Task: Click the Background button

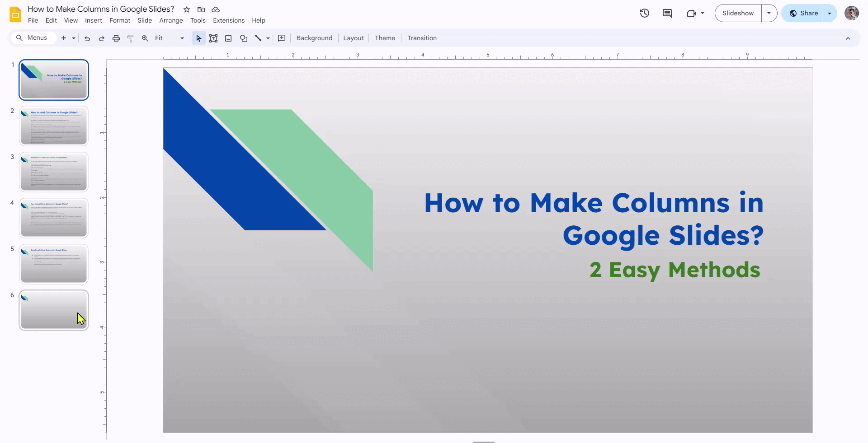Action: point(314,38)
